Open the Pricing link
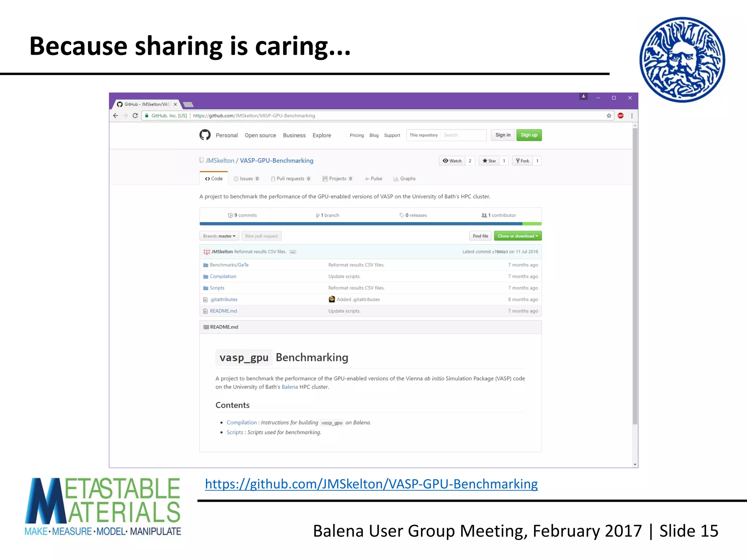 coord(357,135)
